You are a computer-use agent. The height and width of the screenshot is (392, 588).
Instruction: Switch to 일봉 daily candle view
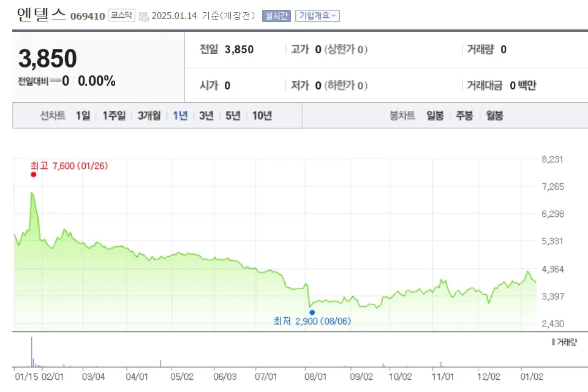435,115
